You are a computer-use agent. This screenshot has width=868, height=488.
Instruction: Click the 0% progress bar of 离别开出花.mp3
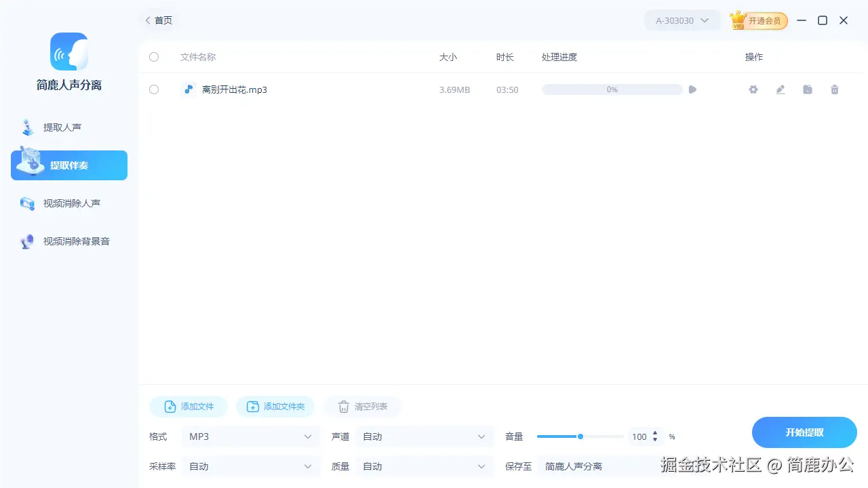tap(612, 89)
